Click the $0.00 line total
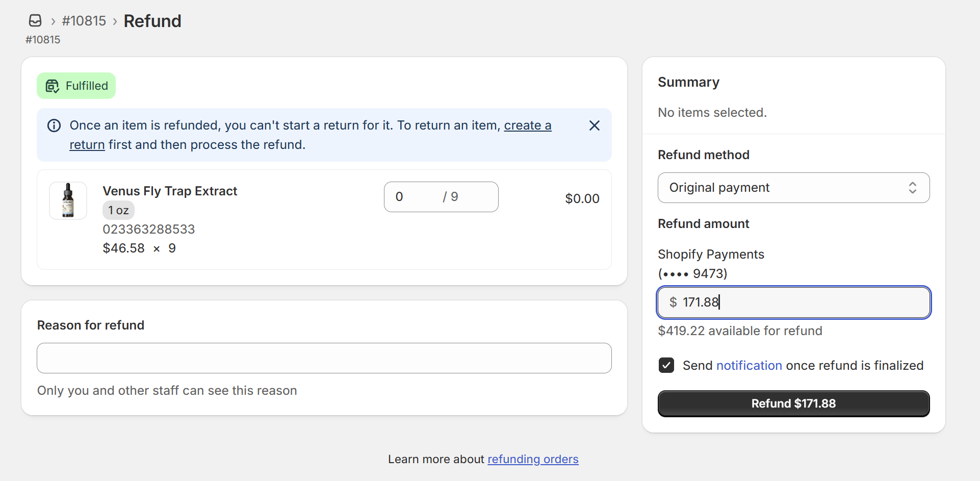Image resolution: width=980 pixels, height=481 pixels. click(582, 199)
